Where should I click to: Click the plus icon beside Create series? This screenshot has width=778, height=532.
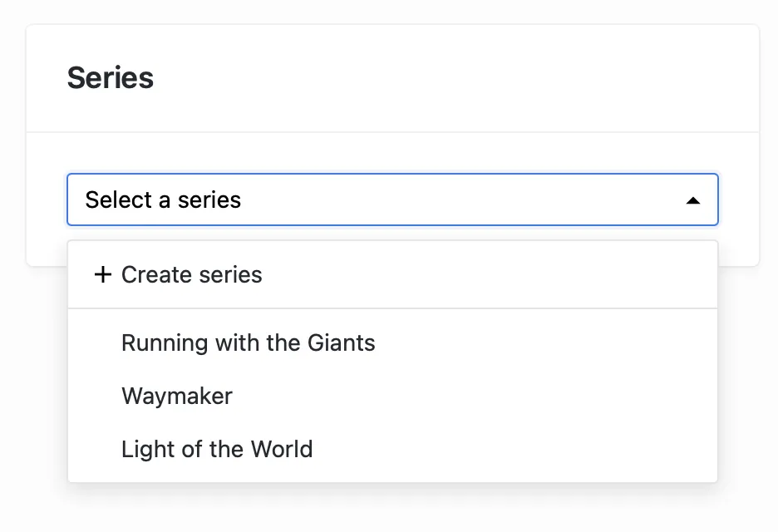pos(102,275)
